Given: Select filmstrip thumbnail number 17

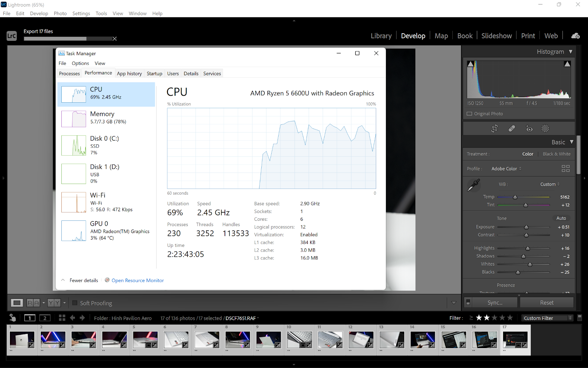Looking at the screenshot, I should tap(516, 340).
